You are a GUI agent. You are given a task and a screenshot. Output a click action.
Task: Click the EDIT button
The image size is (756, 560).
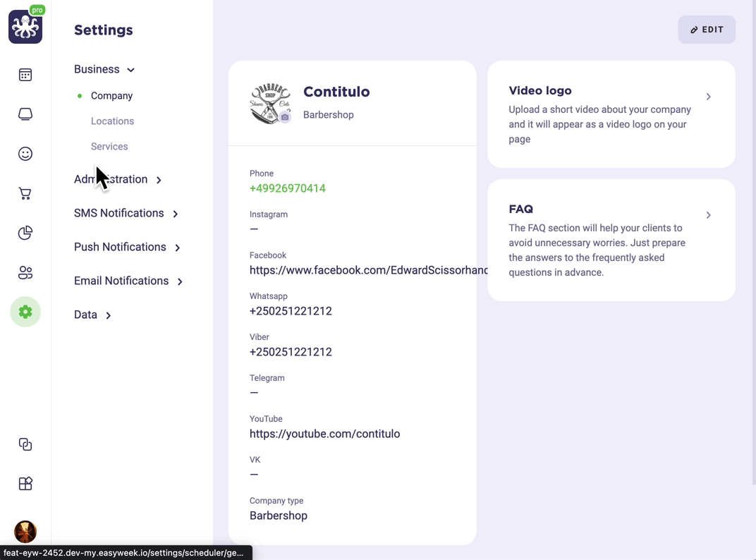pyautogui.click(x=707, y=30)
